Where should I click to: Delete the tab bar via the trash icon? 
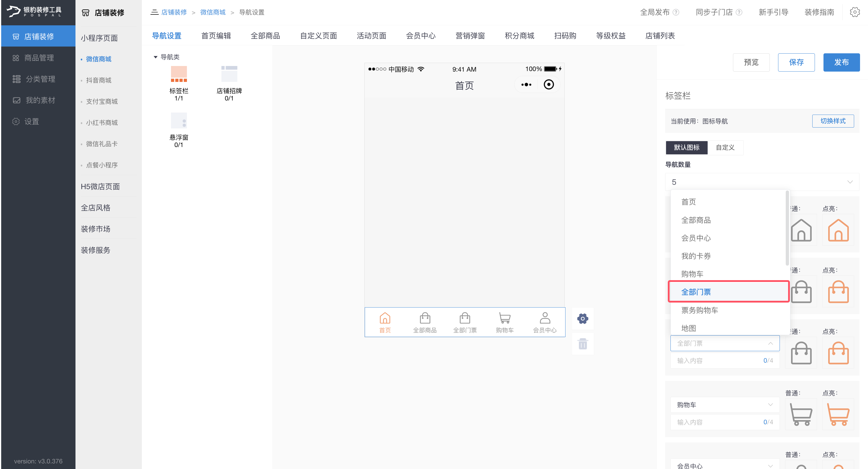tap(583, 344)
